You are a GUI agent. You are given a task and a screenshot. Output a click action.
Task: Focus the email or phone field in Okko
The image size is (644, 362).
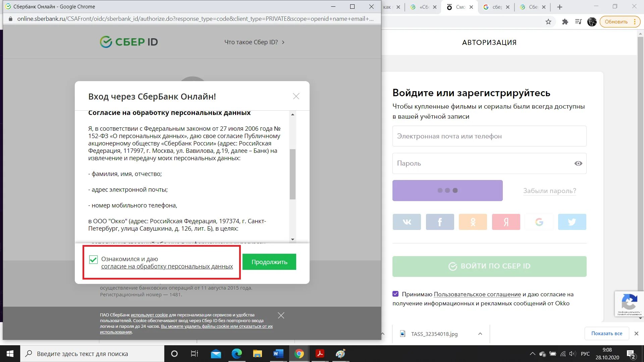coord(489,136)
